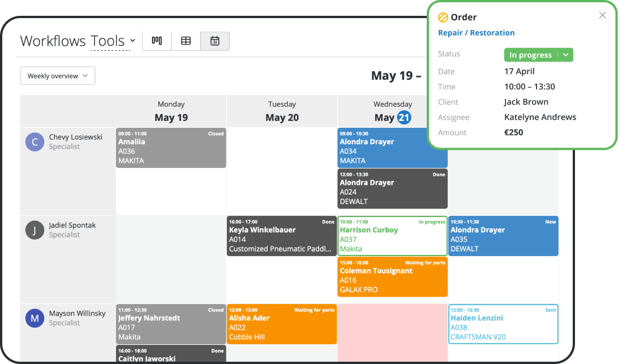Click Jadiel Spontak's avatar
The width and height of the screenshot is (618, 364).
pyautogui.click(x=35, y=230)
